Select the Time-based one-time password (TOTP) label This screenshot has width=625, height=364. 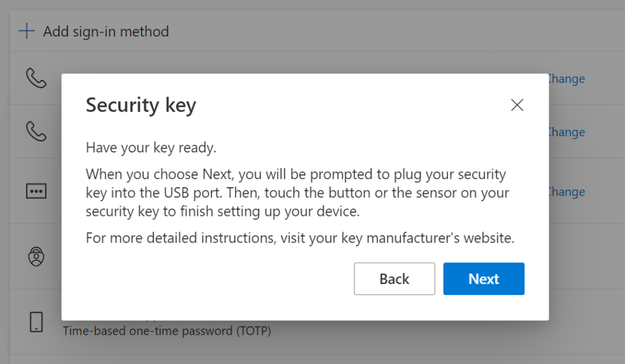click(x=167, y=331)
